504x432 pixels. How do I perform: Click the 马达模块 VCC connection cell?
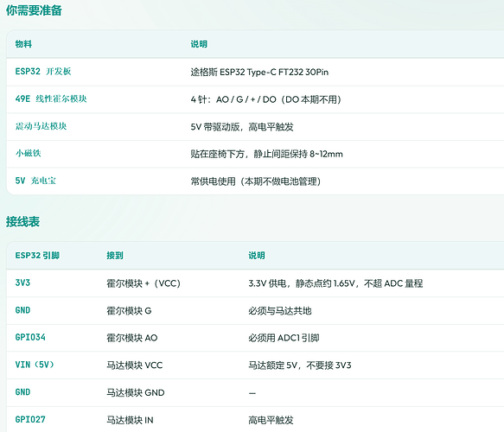[x=135, y=365]
